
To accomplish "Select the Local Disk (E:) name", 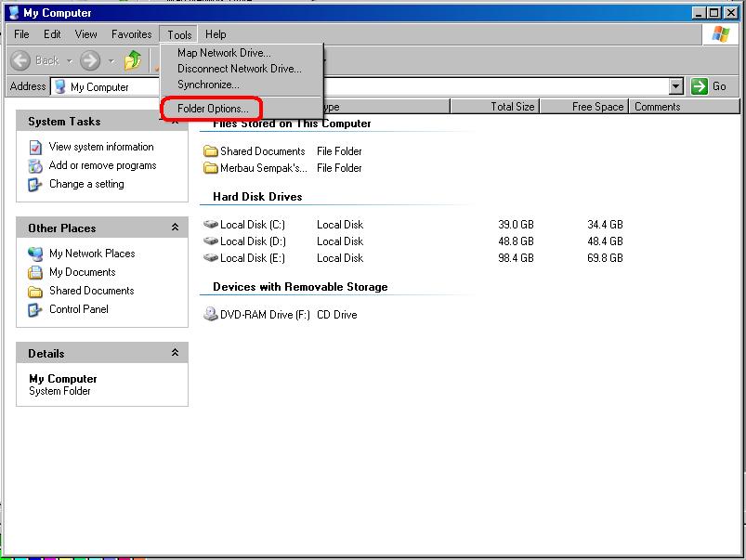I will coord(253,258).
